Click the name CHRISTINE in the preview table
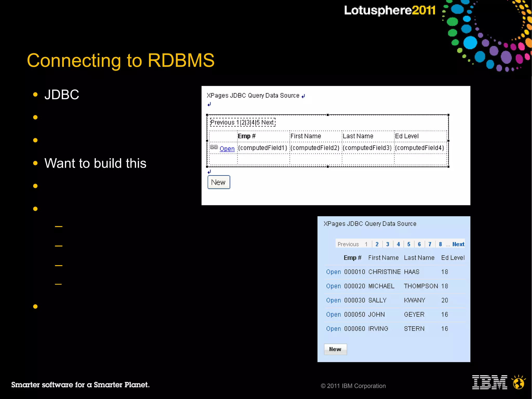Image resolution: width=532 pixels, height=399 pixels. [x=384, y=272]
